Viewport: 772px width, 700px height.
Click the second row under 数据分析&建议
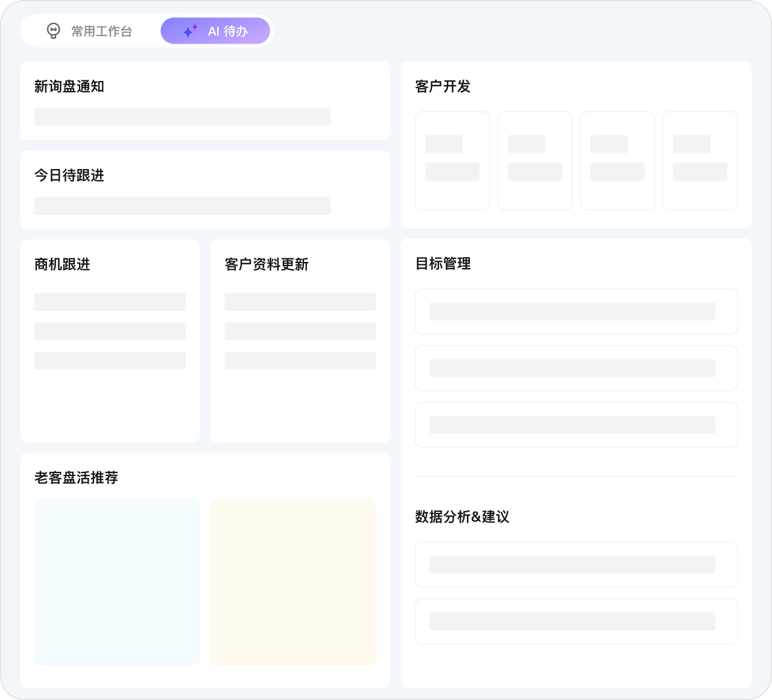coord(576,621)
